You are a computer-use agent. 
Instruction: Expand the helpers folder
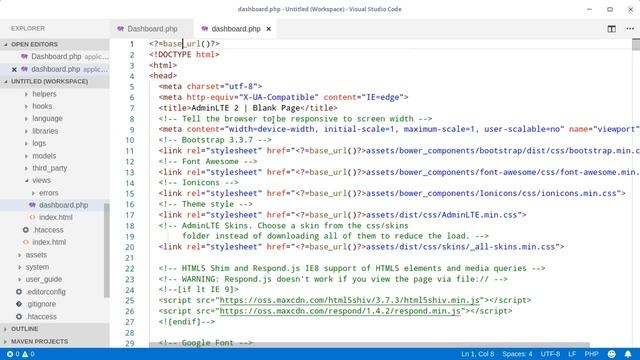pyautogui.click(x=44, y=94)
